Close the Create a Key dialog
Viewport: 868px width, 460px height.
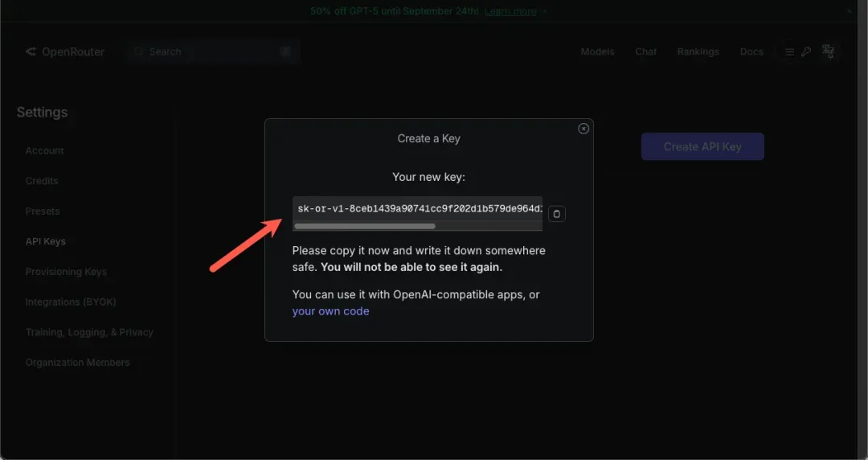(583, 129)
